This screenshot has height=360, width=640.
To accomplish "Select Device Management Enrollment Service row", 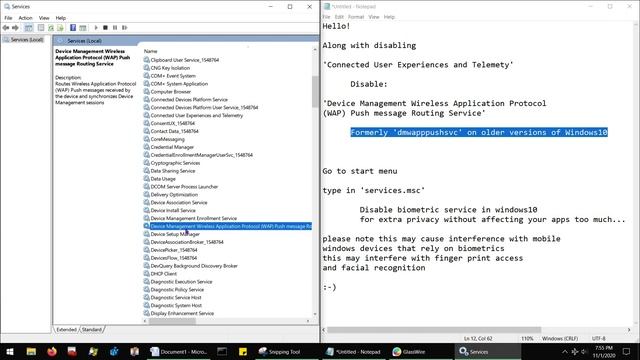I will point(193,218).
